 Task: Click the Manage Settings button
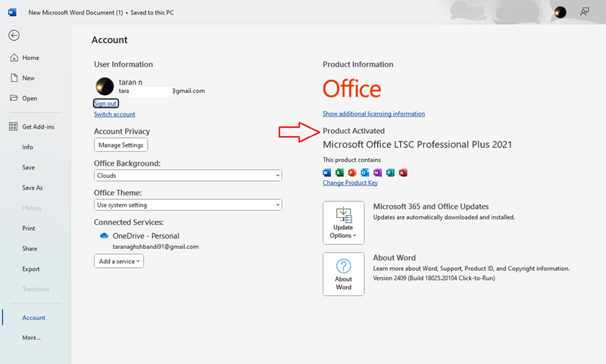(x=121, y=145)
